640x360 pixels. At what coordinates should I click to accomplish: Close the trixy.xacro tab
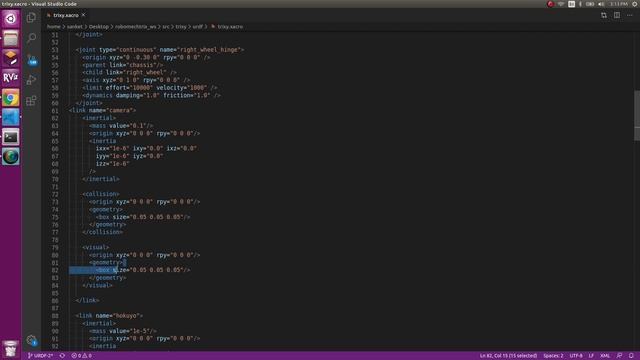coord(83,15)
